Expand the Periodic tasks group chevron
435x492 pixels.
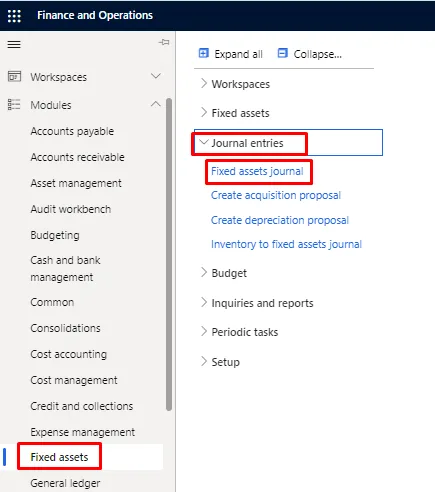coord(204,331)
